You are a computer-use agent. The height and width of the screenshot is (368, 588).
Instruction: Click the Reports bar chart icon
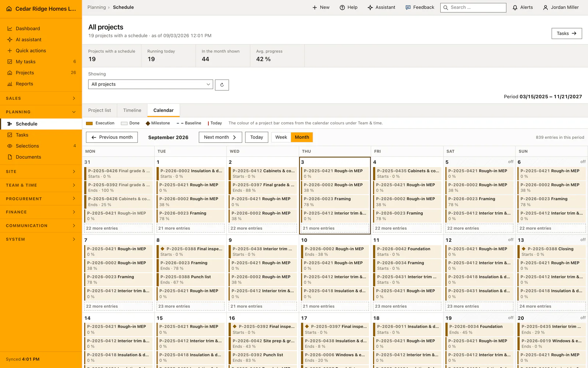click(10, 84)
